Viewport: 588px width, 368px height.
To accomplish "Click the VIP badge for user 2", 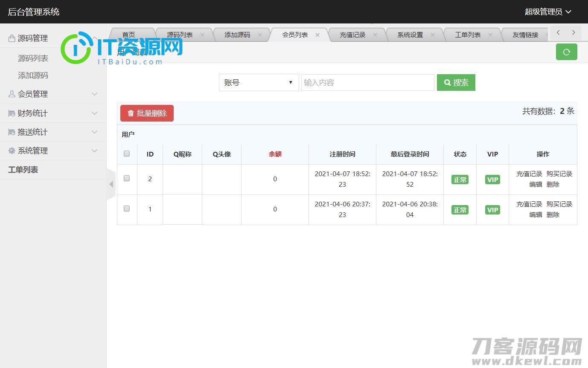I will 492,180.
